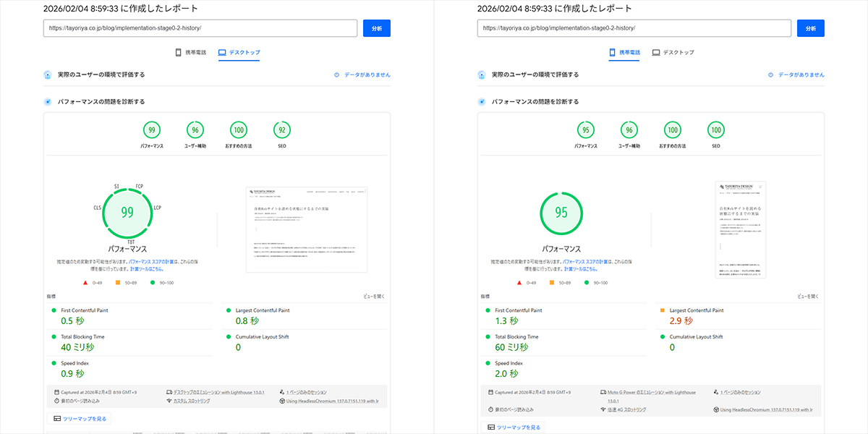The image size is (868, 434).
Task: Click the session icon beside 1ページのみのセッション
Action: [282, 392]
